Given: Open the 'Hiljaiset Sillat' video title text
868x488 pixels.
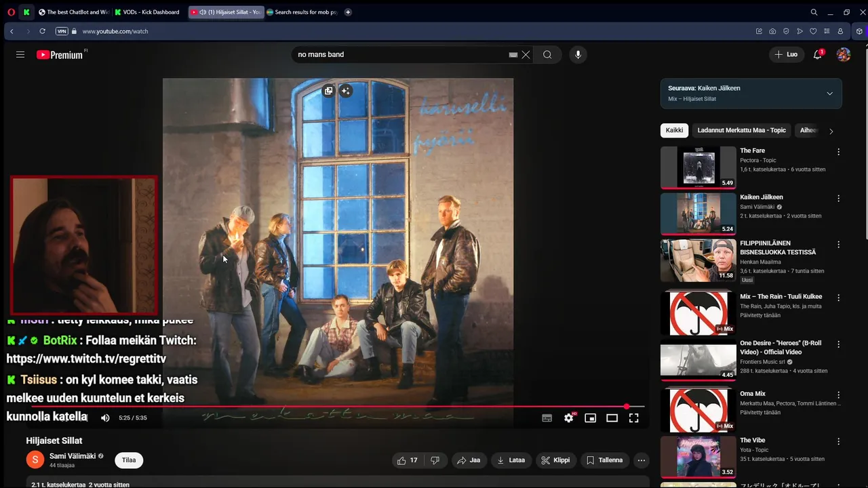Looking at the screenshot, I should 54,441.
